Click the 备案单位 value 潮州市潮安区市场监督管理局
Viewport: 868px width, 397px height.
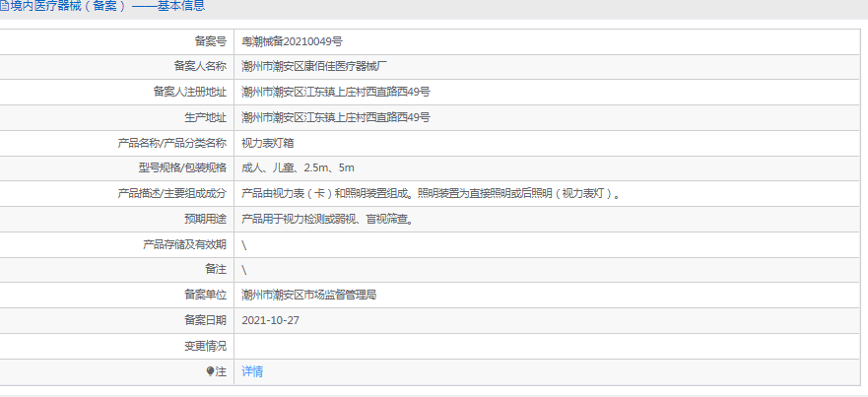309,295
